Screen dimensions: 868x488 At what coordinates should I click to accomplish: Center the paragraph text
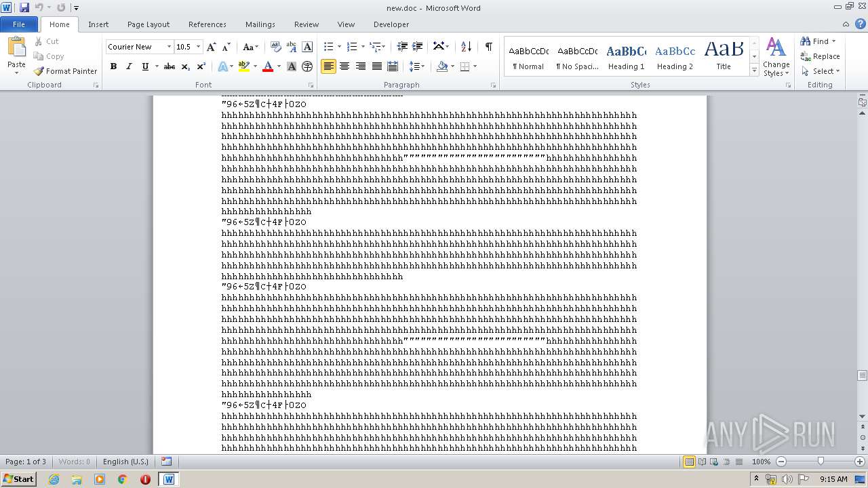[344, 66]
